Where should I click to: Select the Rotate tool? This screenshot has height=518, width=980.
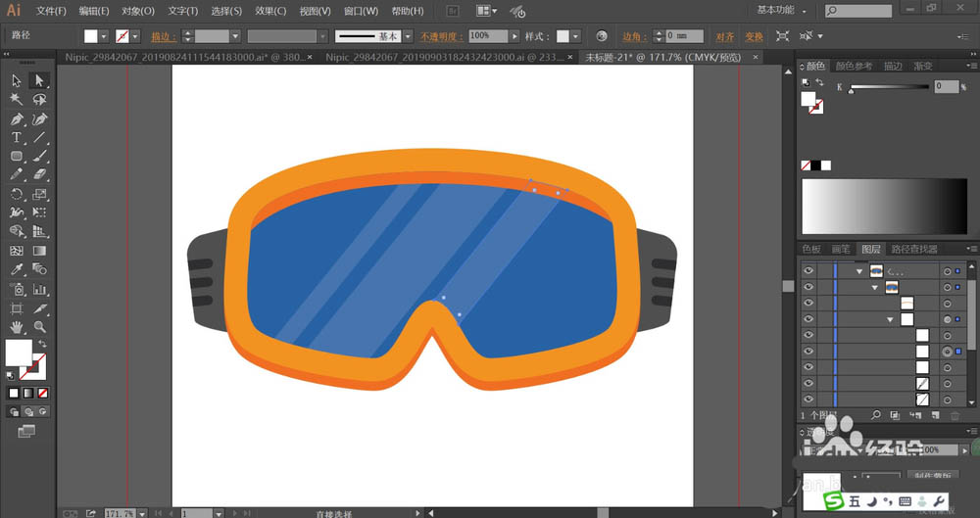17,194
